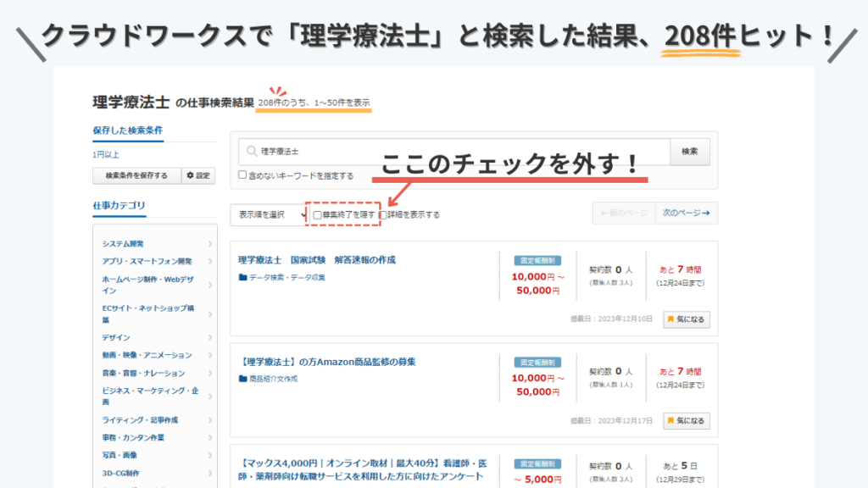The image size is (868, 488).
Task: Click bookmark icon on first job's 気になる
Action: click(671, 319)
